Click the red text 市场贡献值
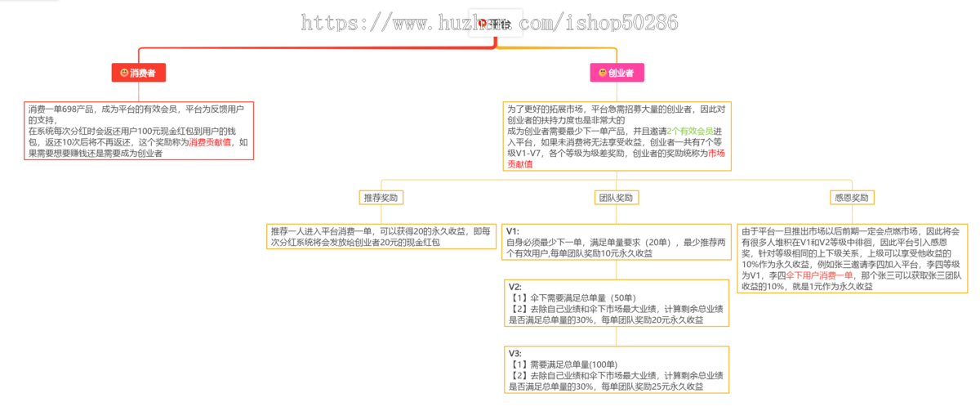Screen dimensions: 980x420 [x=617, y=159]
